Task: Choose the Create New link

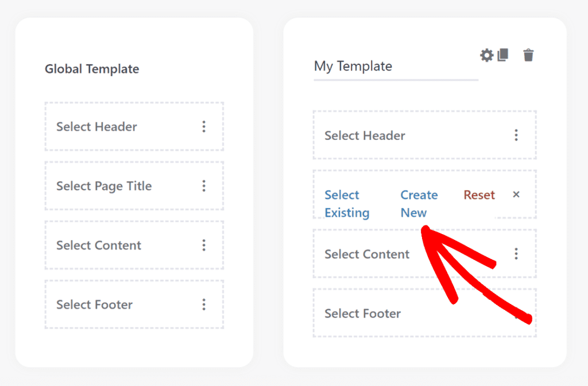Action: 419,204
